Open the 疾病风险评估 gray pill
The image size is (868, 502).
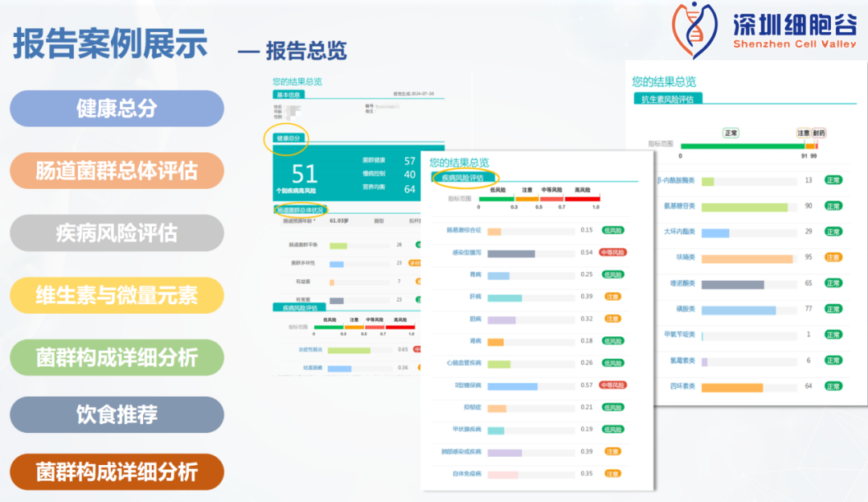[117, 232]
